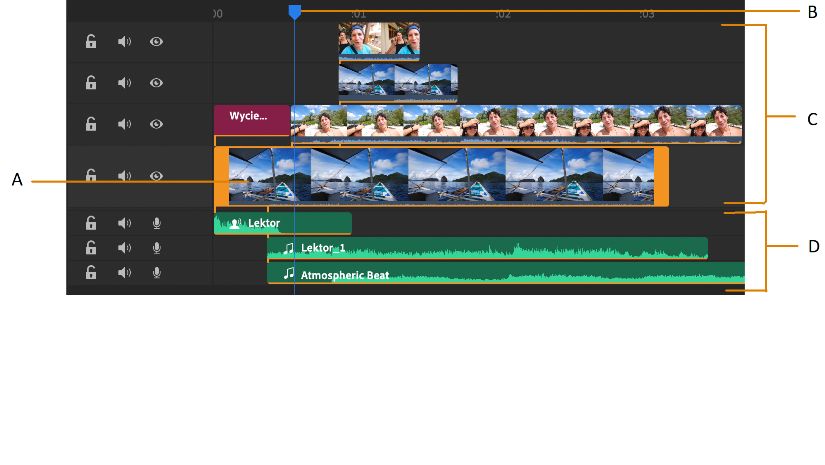
Task: Mute the Lektor audio track
Action: (x=124, y=223)
